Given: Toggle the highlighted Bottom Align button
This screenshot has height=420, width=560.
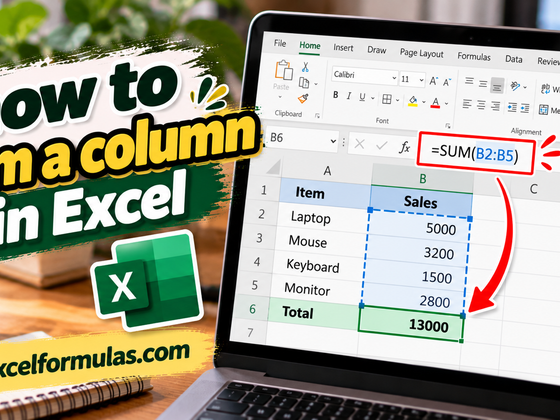Looking at the screenshot, I should click(x=497, y=86).
